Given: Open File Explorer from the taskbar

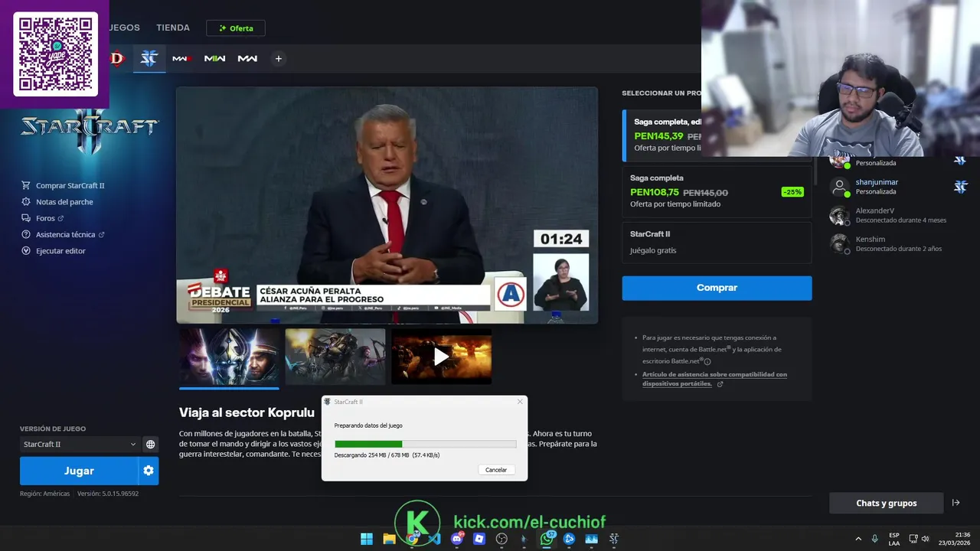Looking at the screenshot, I should 390,539.
